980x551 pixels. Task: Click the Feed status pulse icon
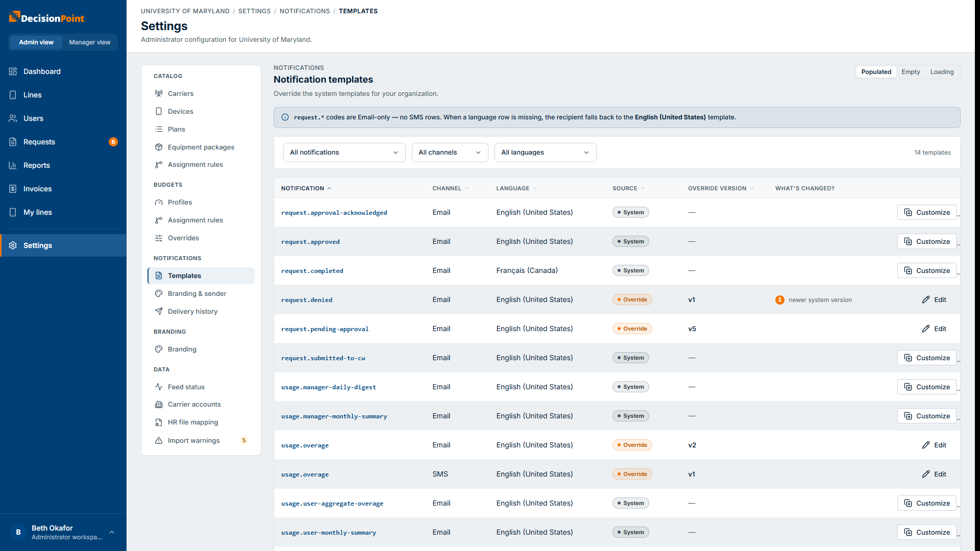(159, 387)
